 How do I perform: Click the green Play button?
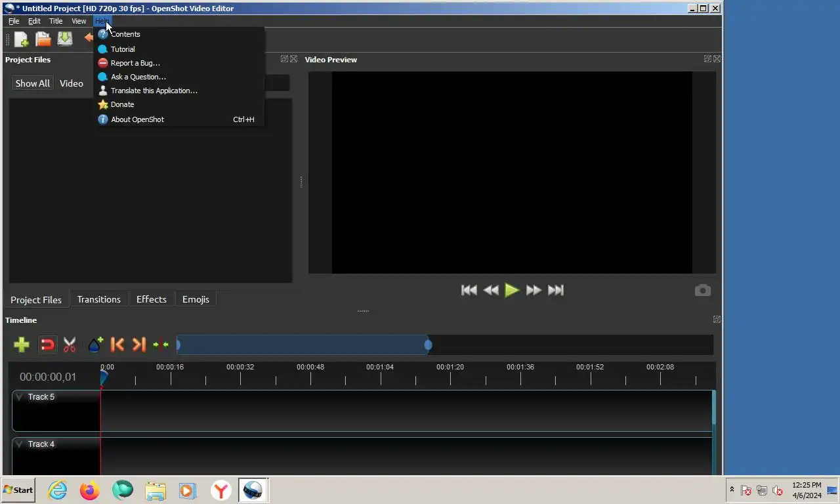point(512,290)
